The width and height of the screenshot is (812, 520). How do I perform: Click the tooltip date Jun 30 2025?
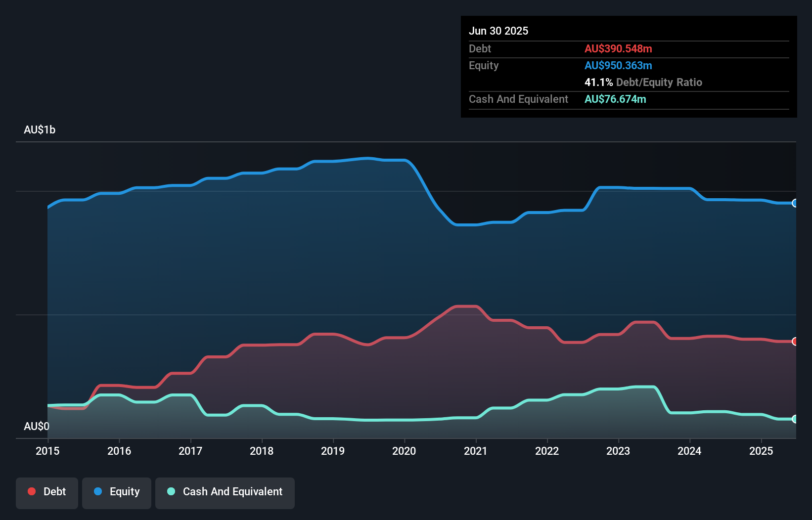coord(498,31)
